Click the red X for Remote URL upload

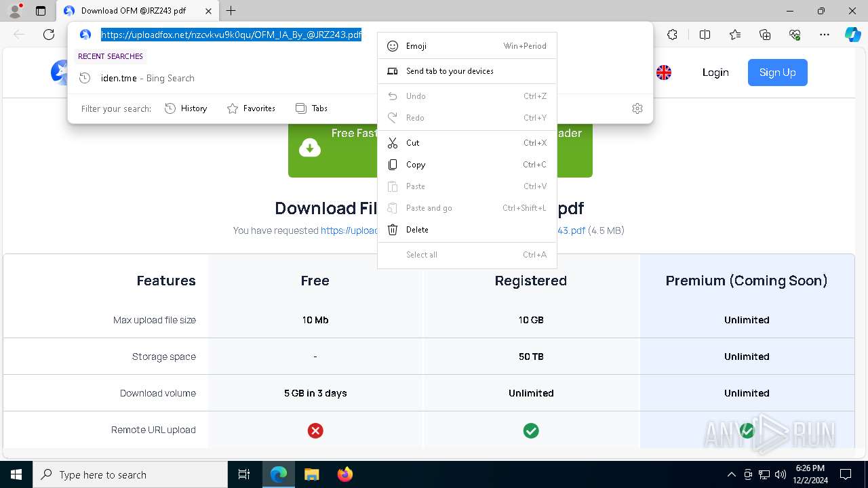[x=315, y=430]
